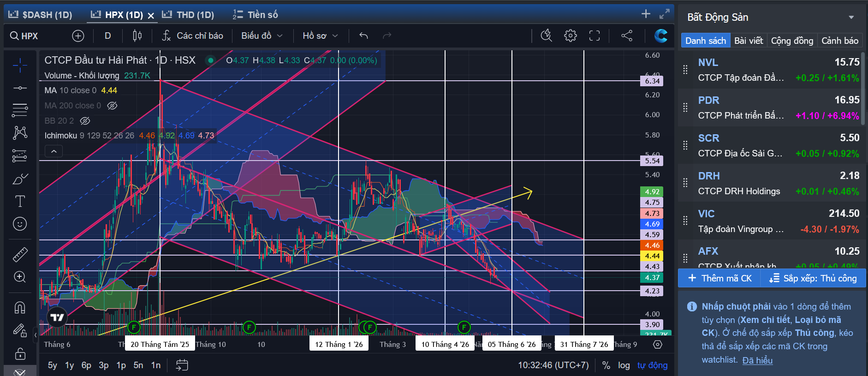Undo the last chart action
This screenshot has width=868, height=376.
363,36
